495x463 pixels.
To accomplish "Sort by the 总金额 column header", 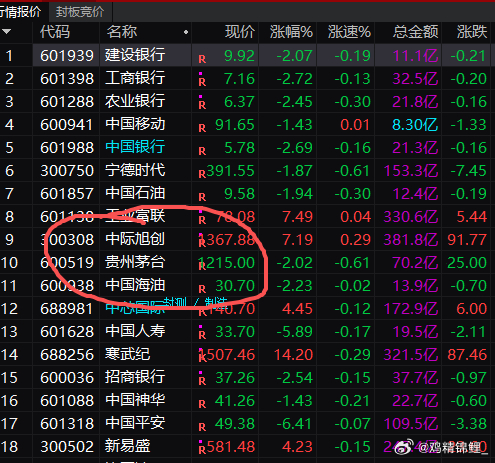I will 415,32.
